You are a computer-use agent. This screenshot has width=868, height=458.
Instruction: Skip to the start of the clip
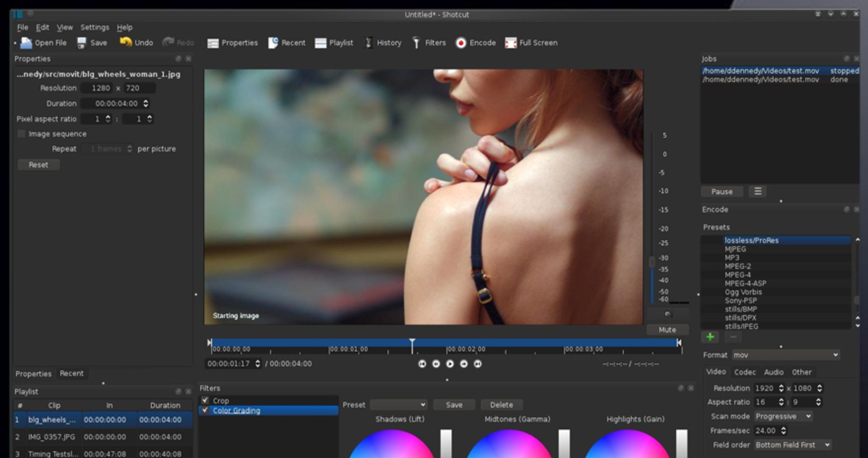pos(422,364)
